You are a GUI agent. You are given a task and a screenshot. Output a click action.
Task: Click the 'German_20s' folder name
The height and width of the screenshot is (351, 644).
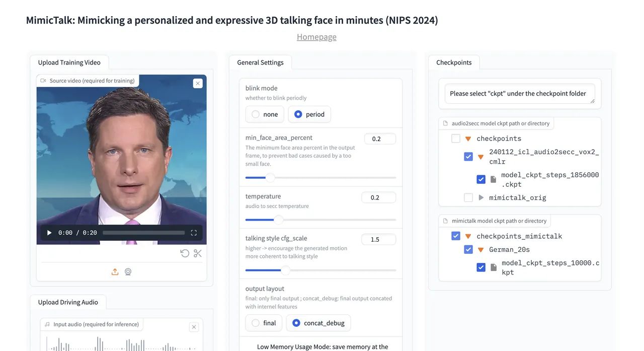tap(509, 249)
